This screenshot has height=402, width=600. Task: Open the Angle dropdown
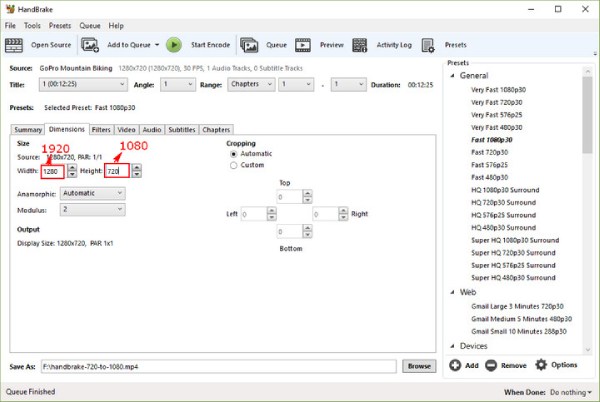point(178,84)
